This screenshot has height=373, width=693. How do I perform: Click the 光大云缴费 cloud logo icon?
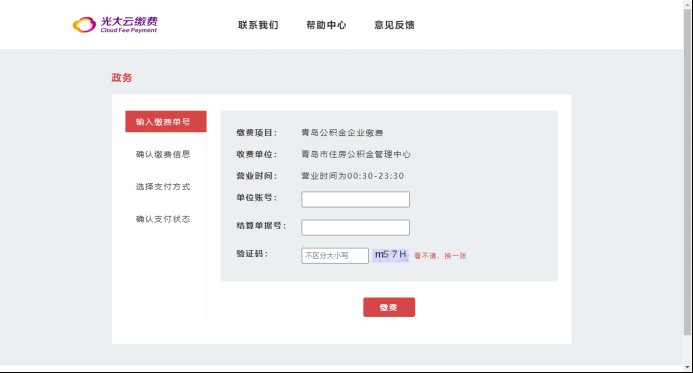[x=84, y=25]
